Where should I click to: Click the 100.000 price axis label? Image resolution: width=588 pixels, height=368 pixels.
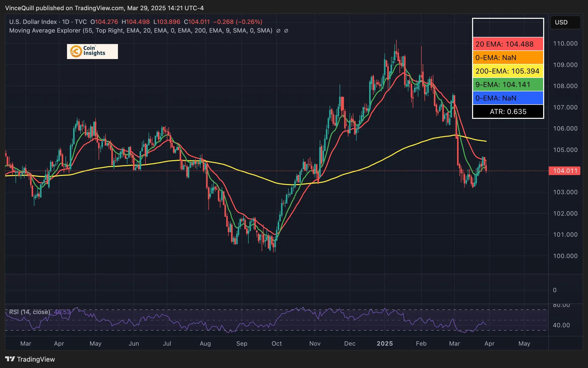pyautogui.click(x=565, y=256)
